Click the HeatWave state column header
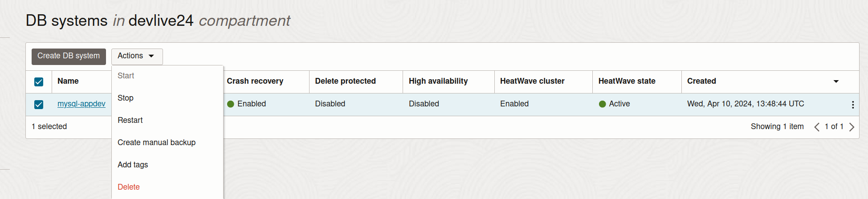868x199 pixels. click(x=627, y=81)
